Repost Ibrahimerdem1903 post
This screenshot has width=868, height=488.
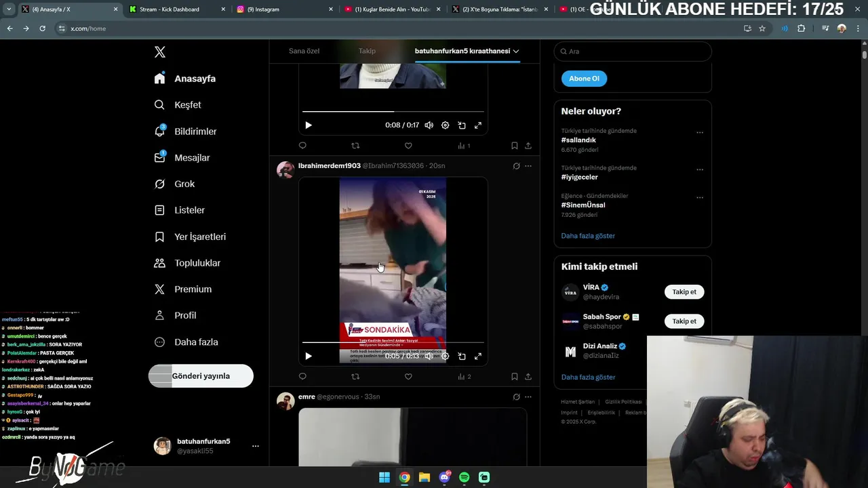tap(355, 376)
